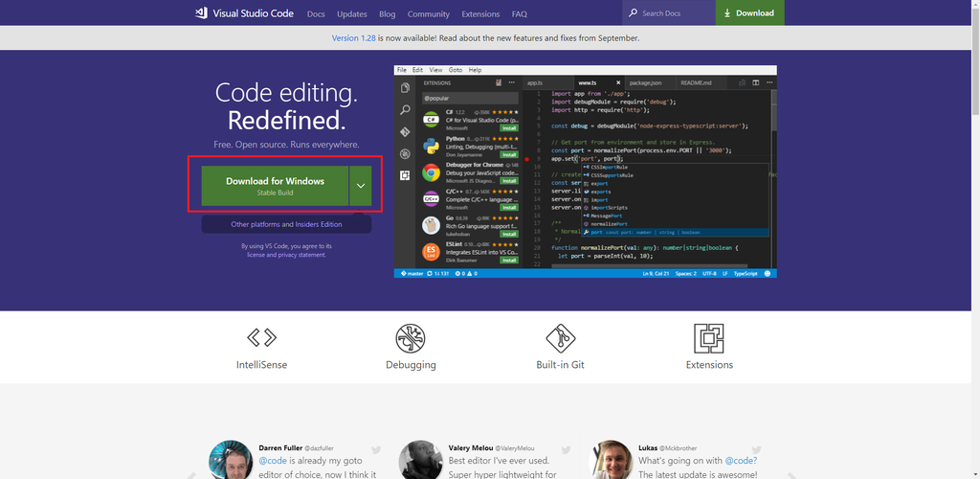Click the Extensions squares feature icon
The image size is (980, 479).
coord(709,338)
